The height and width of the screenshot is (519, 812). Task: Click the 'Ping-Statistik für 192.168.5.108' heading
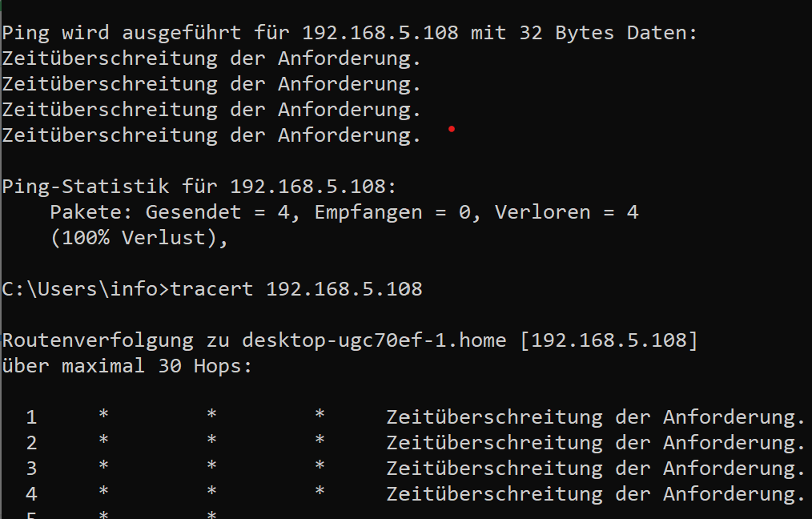[199, 187]
